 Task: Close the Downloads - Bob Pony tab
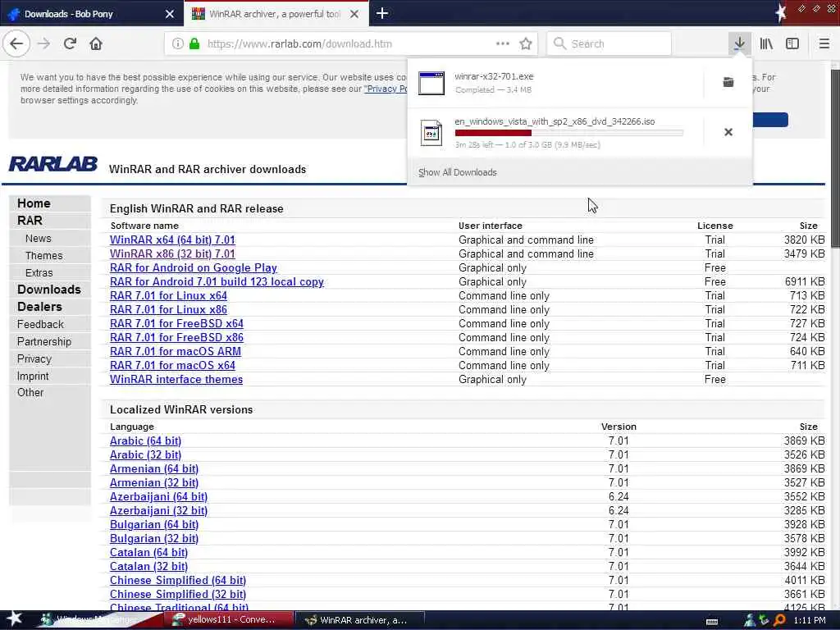tap(169, 14)
